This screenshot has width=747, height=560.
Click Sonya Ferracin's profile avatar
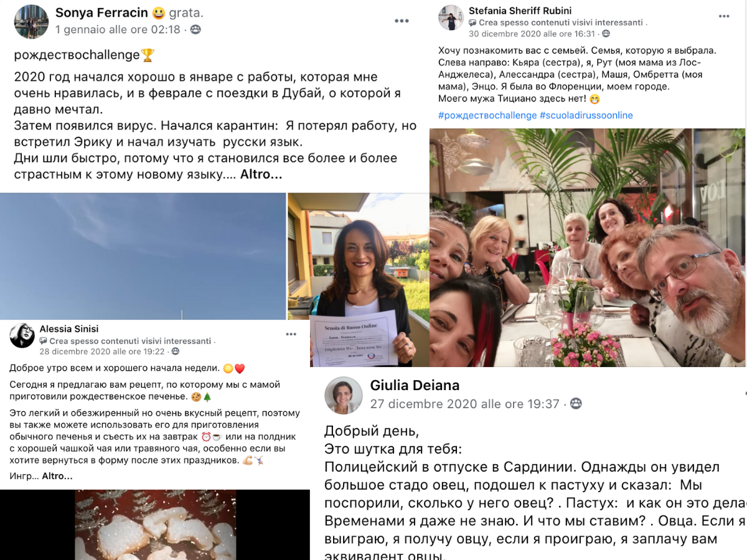(x=31, y=22)
